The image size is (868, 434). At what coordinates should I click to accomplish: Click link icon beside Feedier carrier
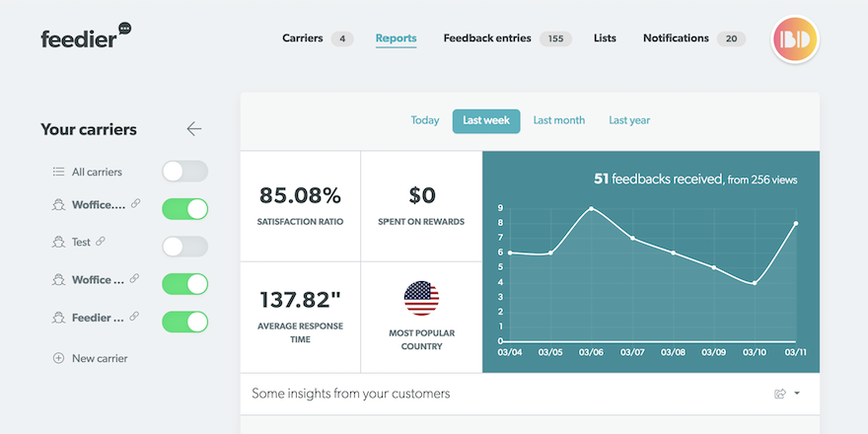pyautogui.click(x=134, y=317)
